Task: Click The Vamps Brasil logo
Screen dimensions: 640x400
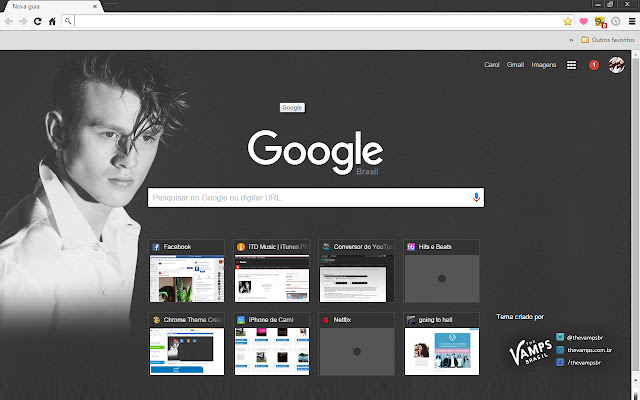Action: click(530, 352)
